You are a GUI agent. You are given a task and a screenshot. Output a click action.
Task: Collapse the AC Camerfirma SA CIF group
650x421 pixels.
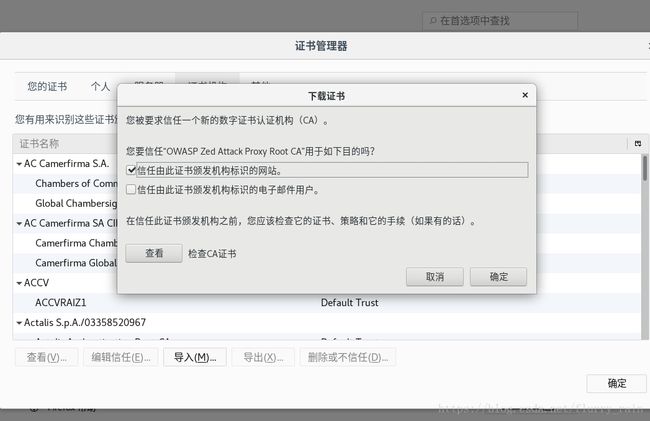(x=19, y=224)
